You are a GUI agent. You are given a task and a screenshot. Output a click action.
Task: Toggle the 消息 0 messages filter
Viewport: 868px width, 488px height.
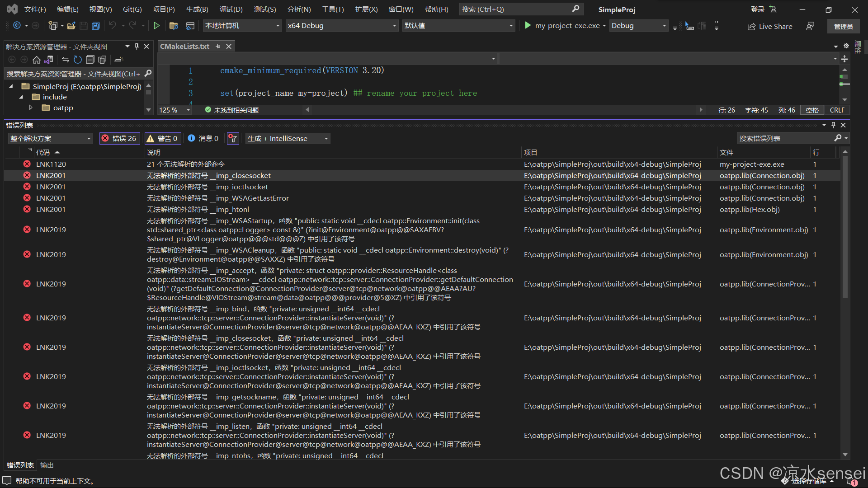pyautogui.click(x=203, y=139)
